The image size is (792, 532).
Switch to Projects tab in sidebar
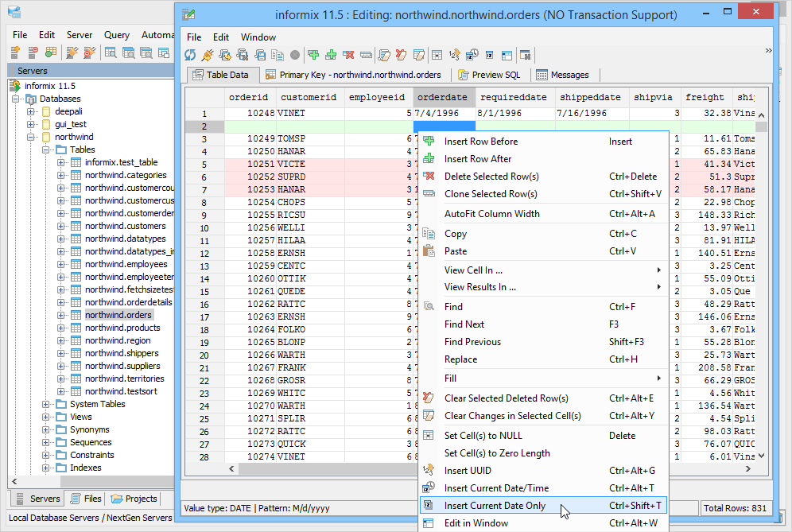(134, 499)
